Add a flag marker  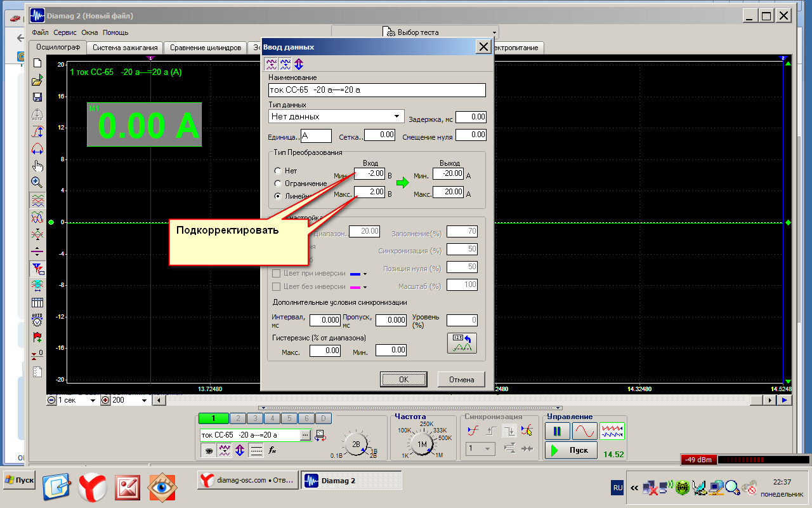(37, 337)
